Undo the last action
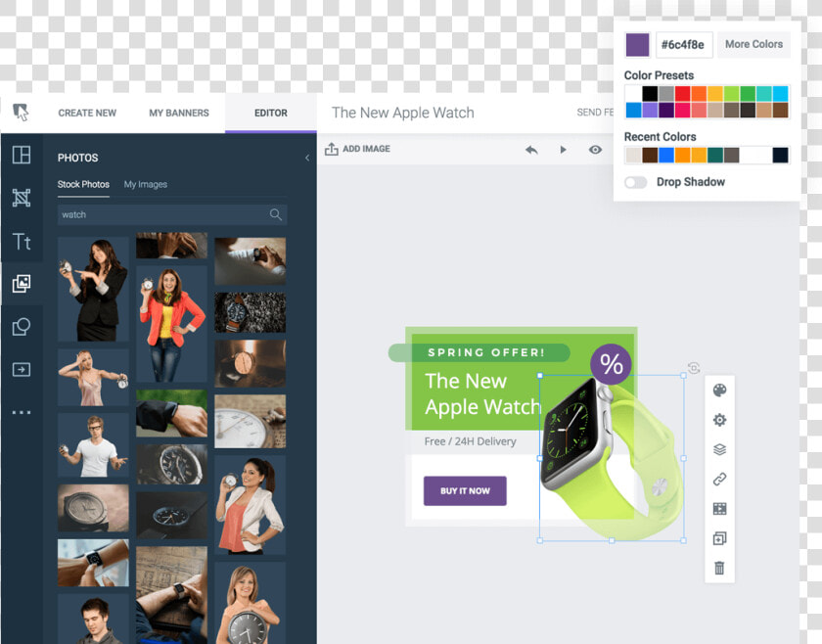 click(531, 150)
